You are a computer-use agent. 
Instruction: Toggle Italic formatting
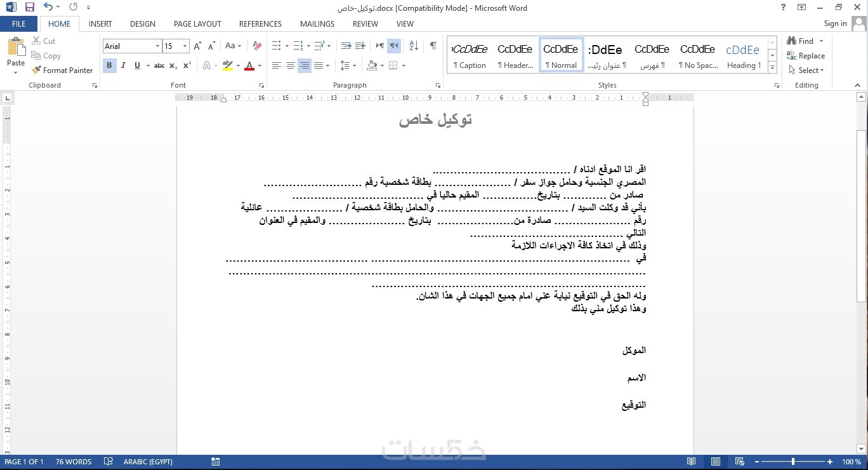(x=123, y=65)
